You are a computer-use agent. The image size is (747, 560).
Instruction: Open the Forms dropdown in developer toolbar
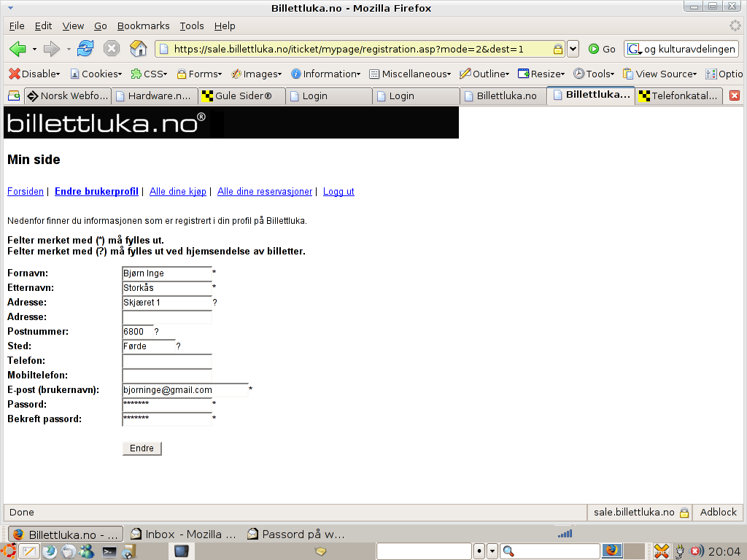click(199, 74)
